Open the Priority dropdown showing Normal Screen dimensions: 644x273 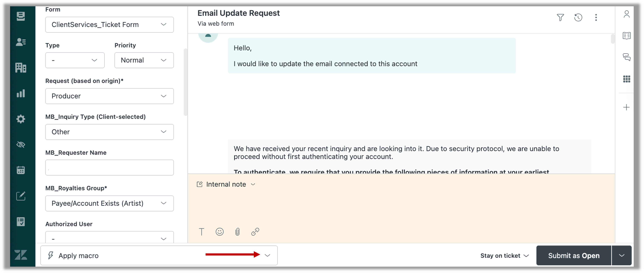tap(144, 60)
